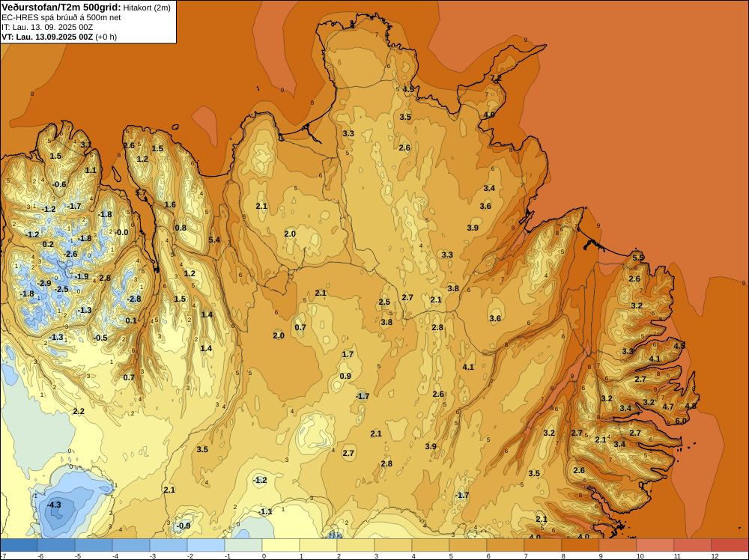Click the '-2.9' temperature value on the map
This screenshot has height=560, width=749.
point(44,283)
